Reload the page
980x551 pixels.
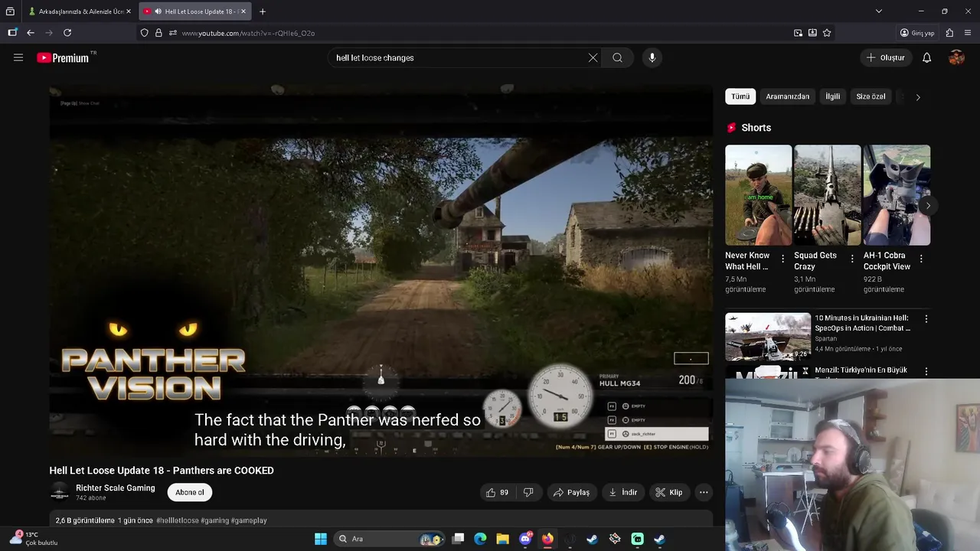tap(67, 33)
